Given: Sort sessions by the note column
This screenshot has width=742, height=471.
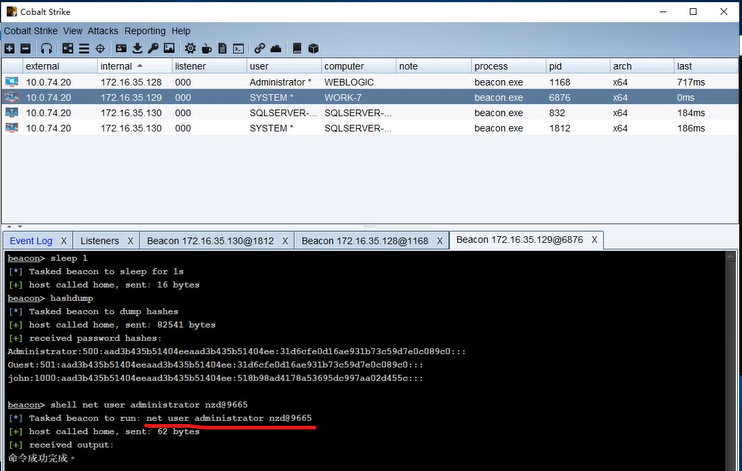Looking at the screenshot, I should [433, 66].
